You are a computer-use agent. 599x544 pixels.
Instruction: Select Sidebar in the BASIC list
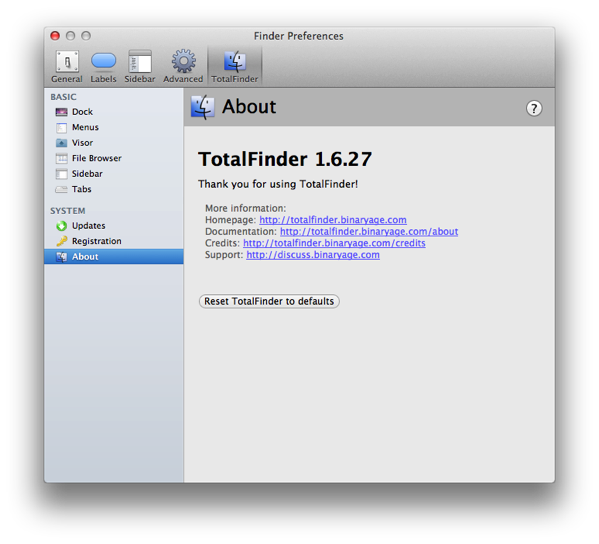(x=114, y=174)
